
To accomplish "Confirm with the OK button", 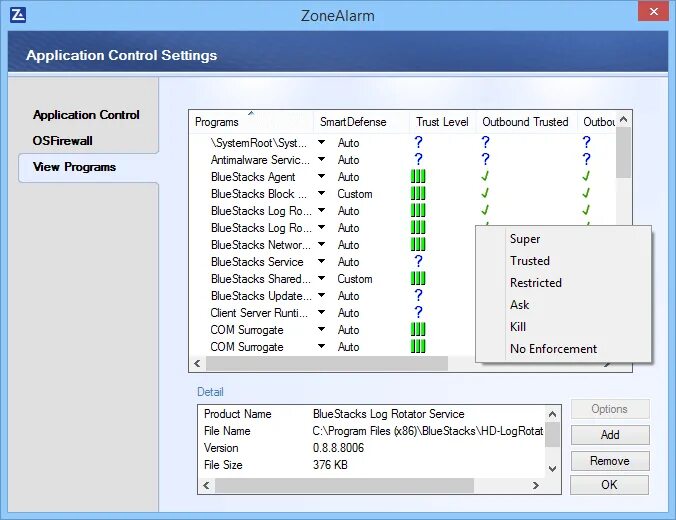I will coord(610,485).
